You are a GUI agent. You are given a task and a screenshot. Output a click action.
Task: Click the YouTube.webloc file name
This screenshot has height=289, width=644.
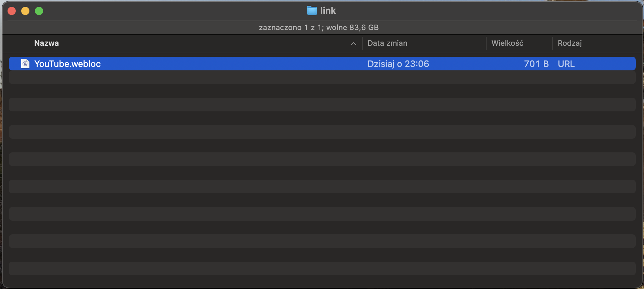67,64
